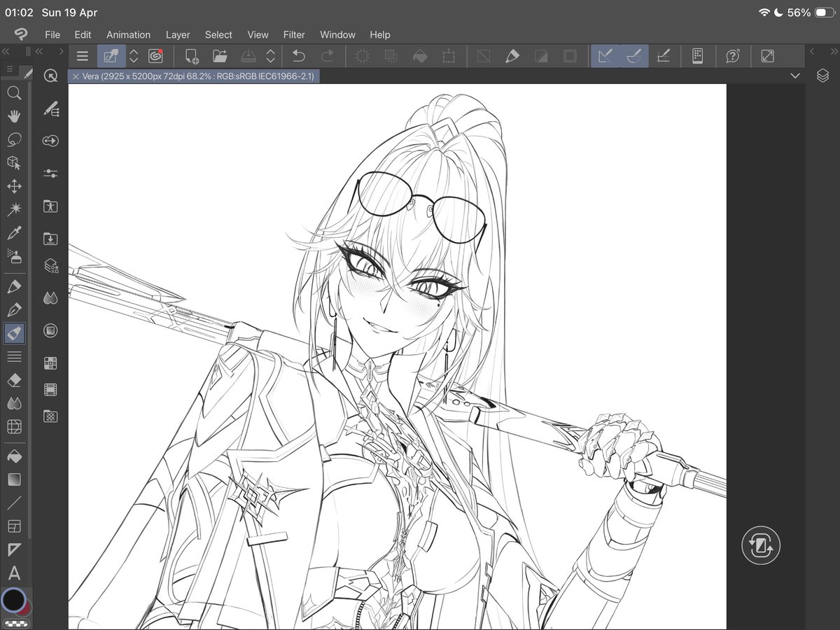Open the smartphone connection icon
This screenshot has height=630, width=840.
tap(697, 56)
